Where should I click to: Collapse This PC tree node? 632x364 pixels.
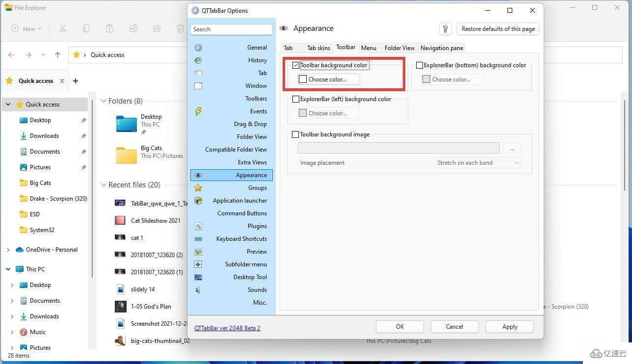point(8,269)
